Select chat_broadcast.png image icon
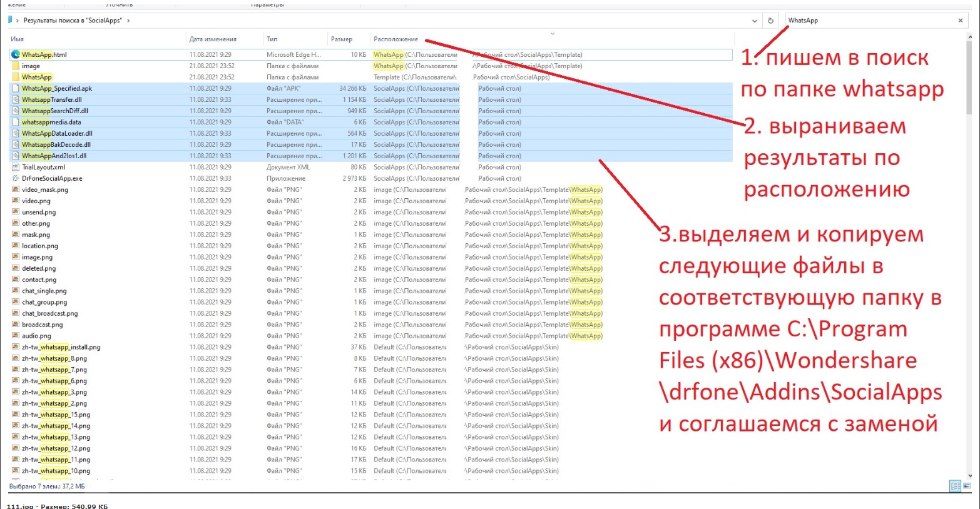This screenshot has width=980, height=509. tap(16, 313)
